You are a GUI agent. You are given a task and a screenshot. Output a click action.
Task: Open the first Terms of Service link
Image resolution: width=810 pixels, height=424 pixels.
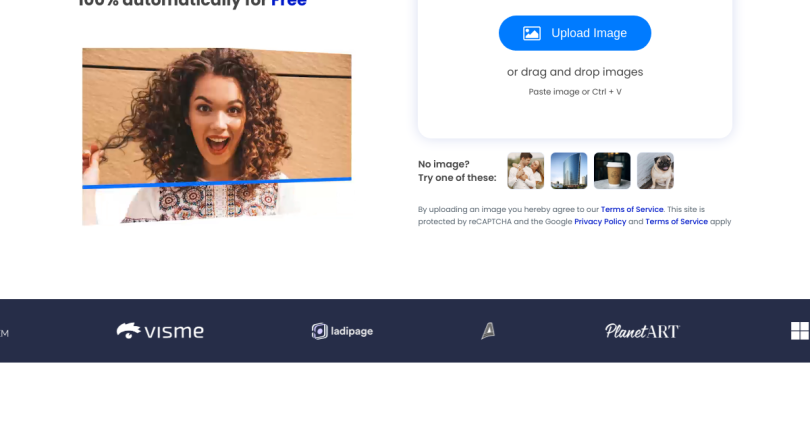click(x=632, y=209)
